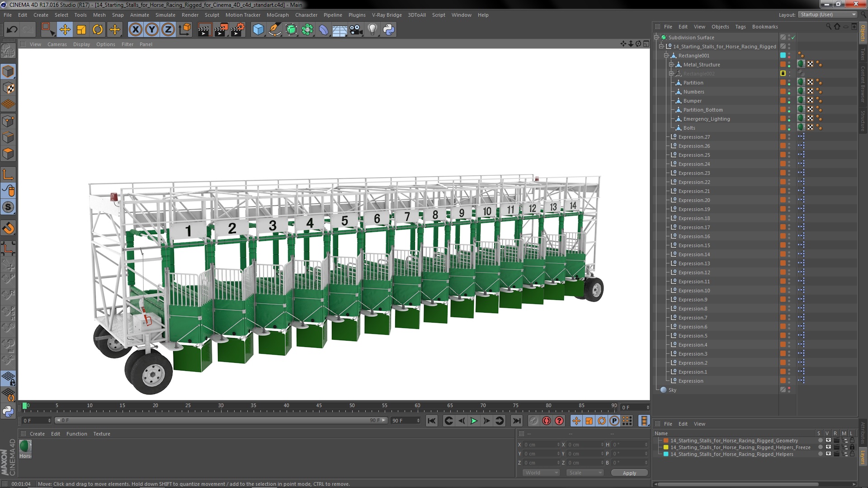
Task: Open the V-Ray Bridge menu
Action: tap(387, 15)
